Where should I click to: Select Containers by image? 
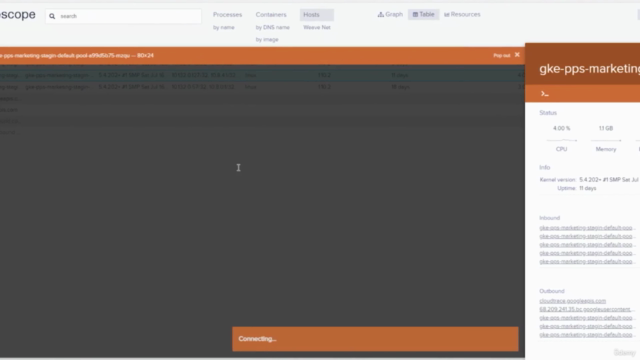click(x=267, y=40)
